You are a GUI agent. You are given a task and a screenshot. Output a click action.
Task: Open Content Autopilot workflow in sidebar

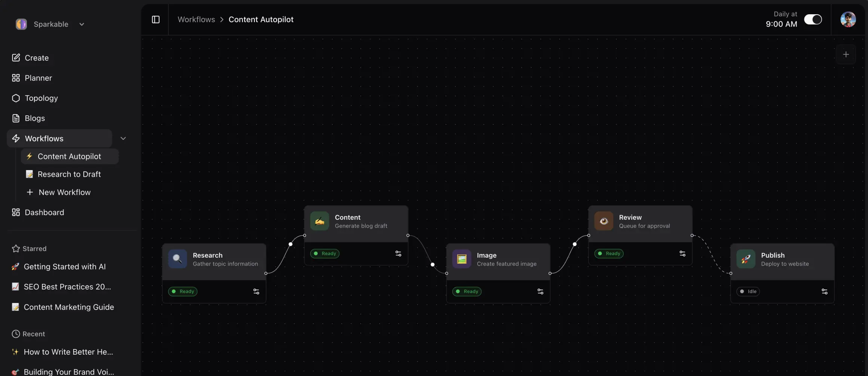[x=70, y=157]
